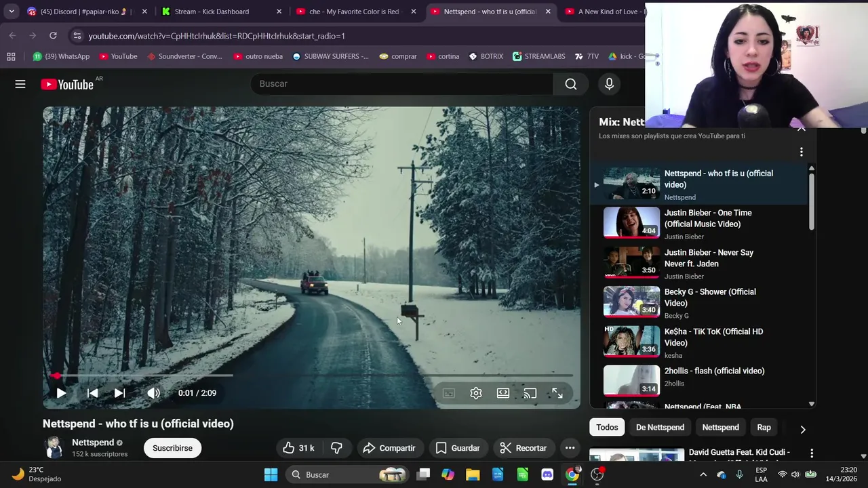Screen dimensions: 868x488
Task: Click the Compartir share button
Action: click(389, 448)
